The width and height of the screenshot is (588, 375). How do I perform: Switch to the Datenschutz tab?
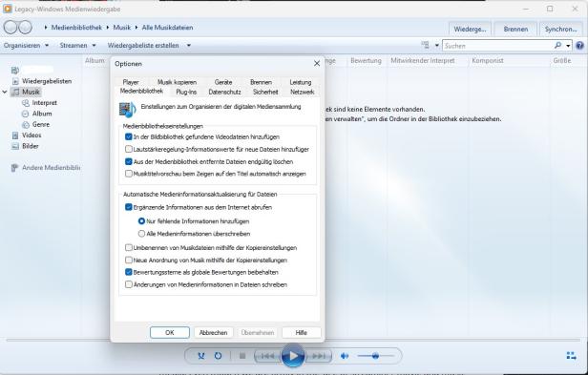pyautogui.click(x=224, y=92)
